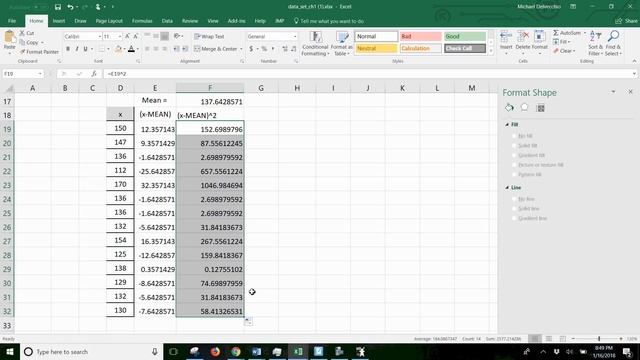Switch to the Formulas tab

(142, 21)
